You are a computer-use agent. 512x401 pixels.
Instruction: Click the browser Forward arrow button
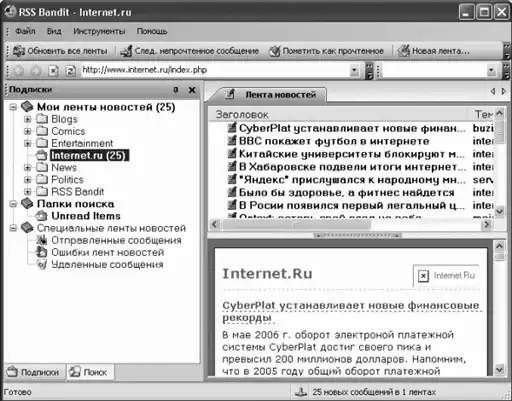point(35,70)
